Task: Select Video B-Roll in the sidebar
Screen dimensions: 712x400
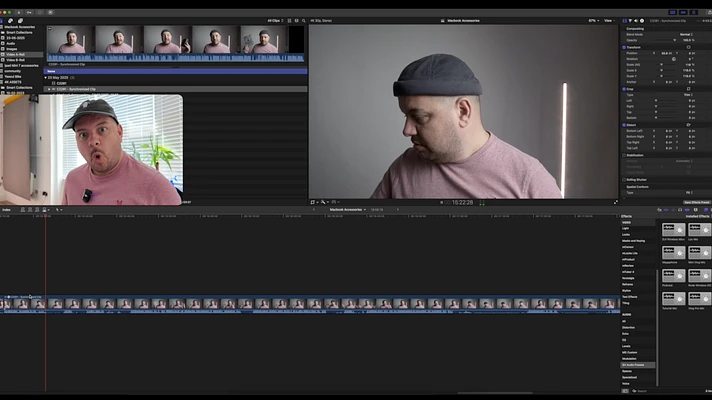Action: [x=15, y=60]
